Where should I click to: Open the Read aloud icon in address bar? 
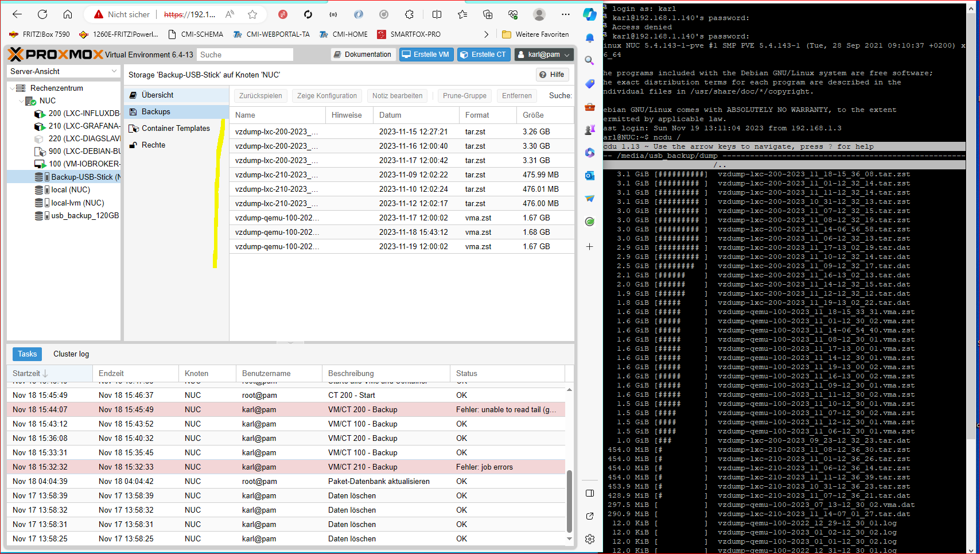[x=230, y=14]
